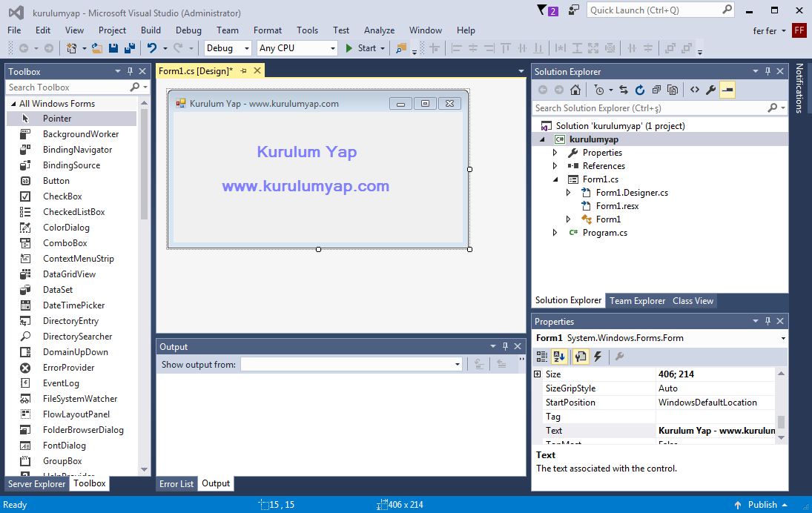Show Properties view button in Properties panel
Screen dimensions: 812x513
click(x=581, y=356)
